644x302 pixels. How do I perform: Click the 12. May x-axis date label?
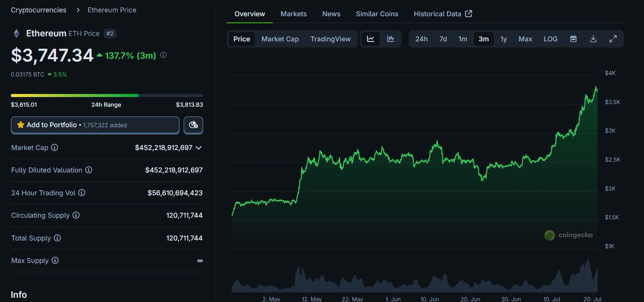pyautogui.click(x=312, y=299)
